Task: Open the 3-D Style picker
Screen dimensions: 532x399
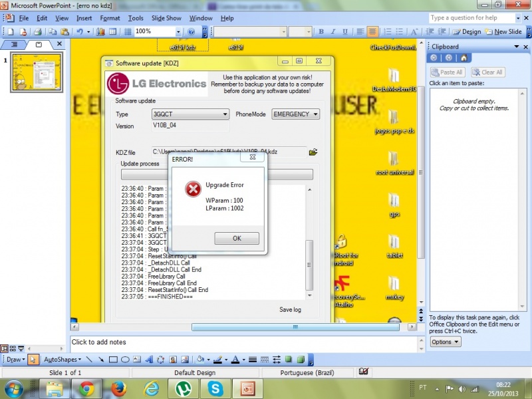Action: (301, 359)
